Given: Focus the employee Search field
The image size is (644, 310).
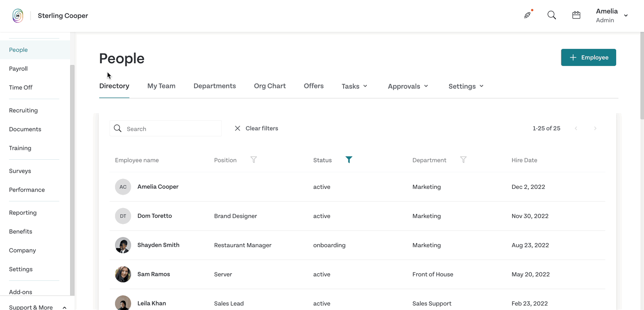Looking at the screenshot, I should pos(166,128).
